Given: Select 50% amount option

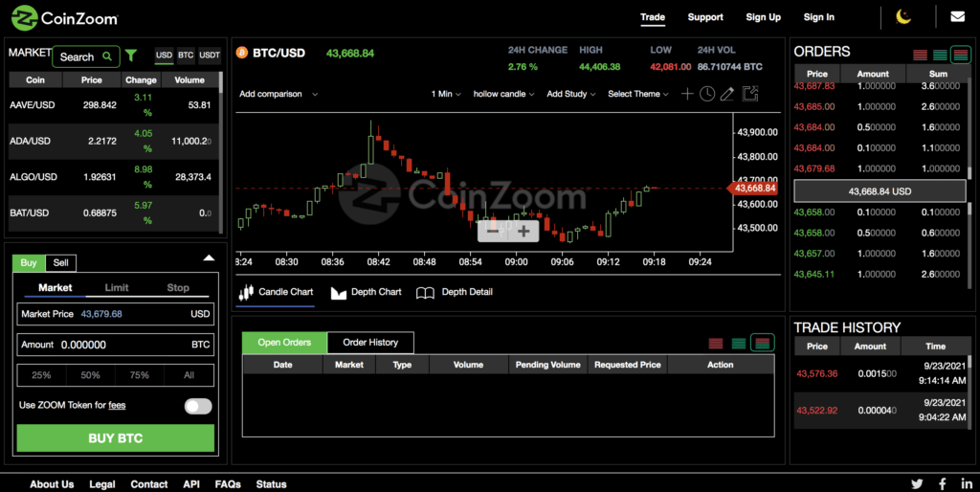Looking at the screenshot, I should click(x=90, y=375).
